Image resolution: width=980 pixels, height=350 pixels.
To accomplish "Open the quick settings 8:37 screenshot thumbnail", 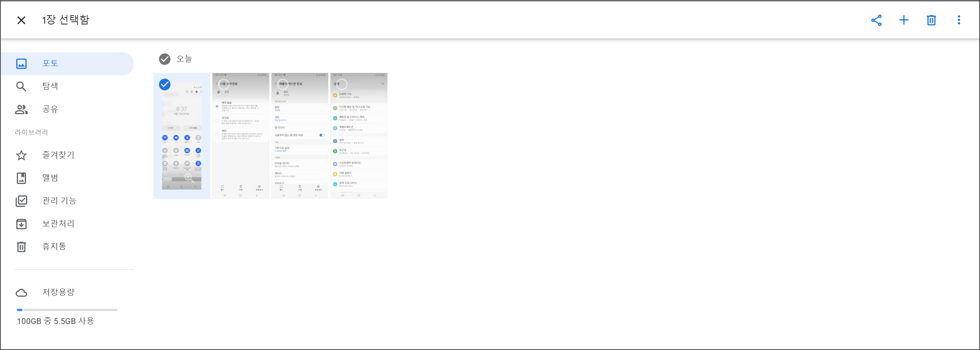I will click(182, 136).
